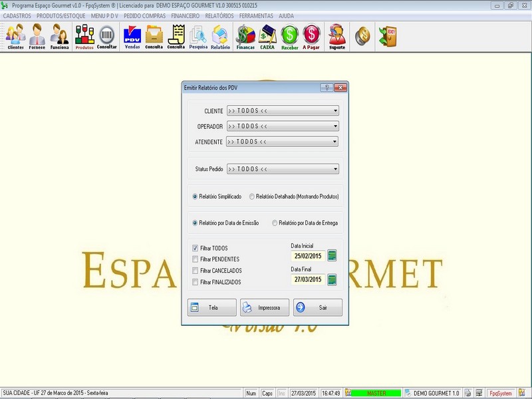
Task: Click status bar network computer icon
Action: (479, 393)
